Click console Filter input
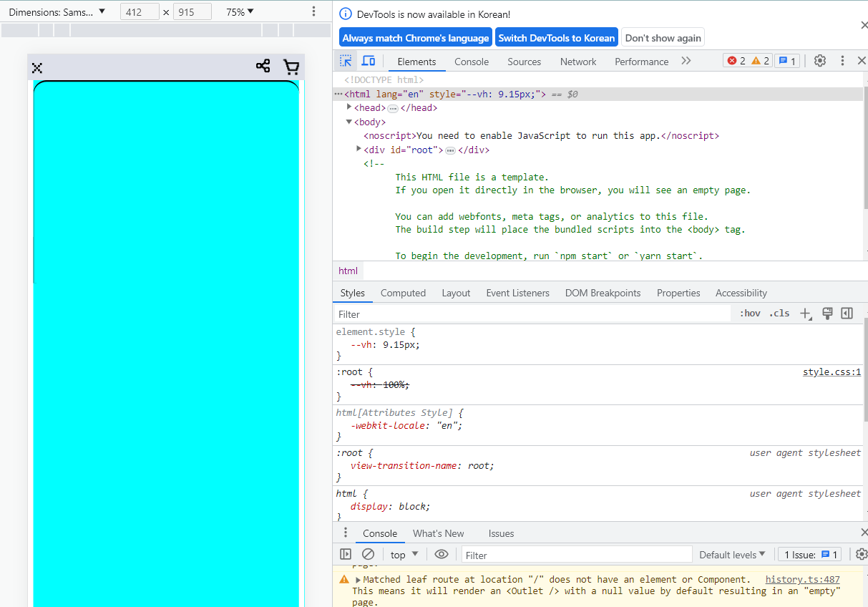Viewport: 868px width, 607px height. coord(577,555)
